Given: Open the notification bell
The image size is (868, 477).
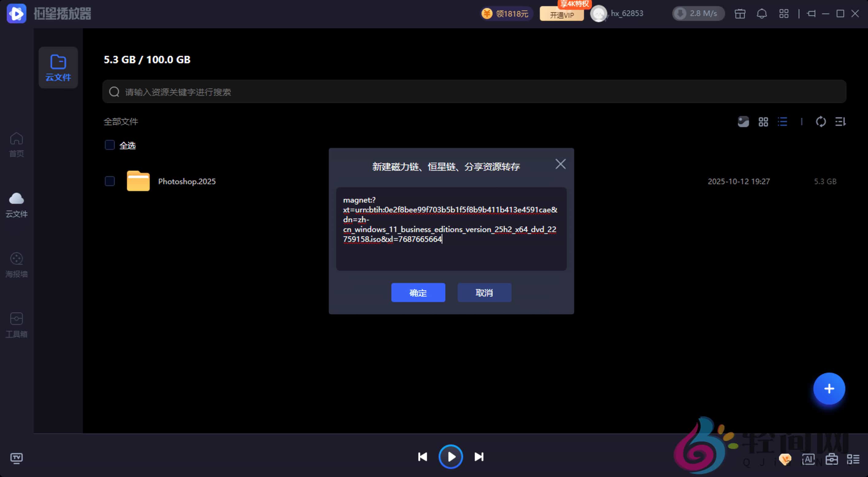Looking at the screenshot, I should click(x=762, y=14).
